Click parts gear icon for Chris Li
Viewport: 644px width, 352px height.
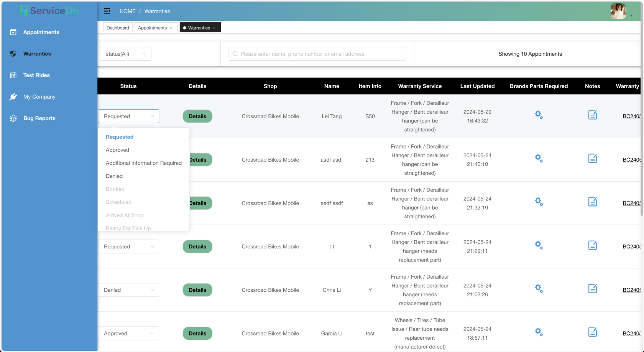[x=539, y=288]
